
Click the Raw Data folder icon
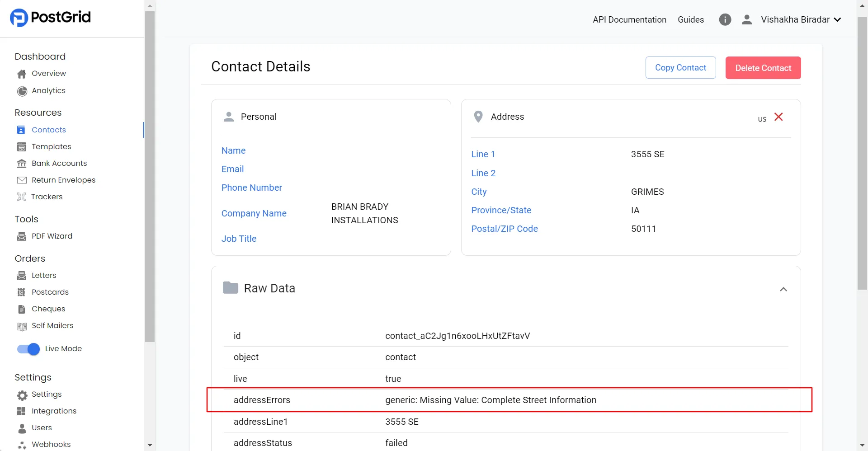click(x=231, y=287)
